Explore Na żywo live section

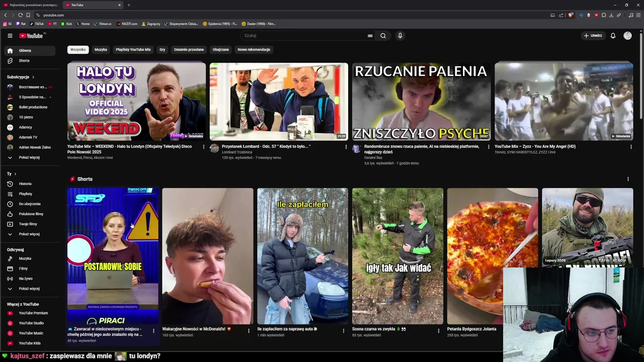coord(30,279)
